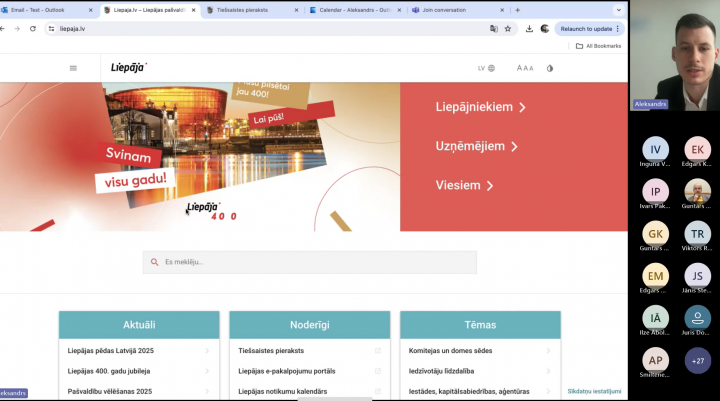Select AP participant avatar

pyautogui.click(x=655, y=360)
